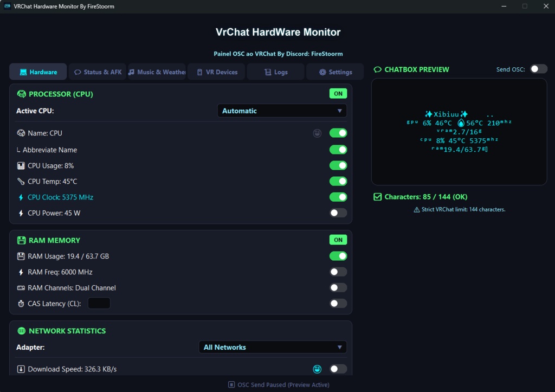Screen dimensions: 555x392
Task: Turn on the Send OSC switch
Action: point(538,69)
